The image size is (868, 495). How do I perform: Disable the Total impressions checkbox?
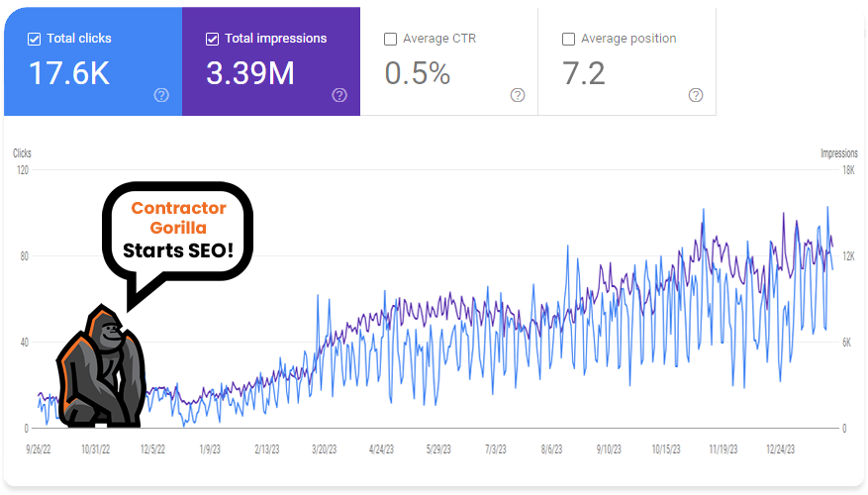213,39
